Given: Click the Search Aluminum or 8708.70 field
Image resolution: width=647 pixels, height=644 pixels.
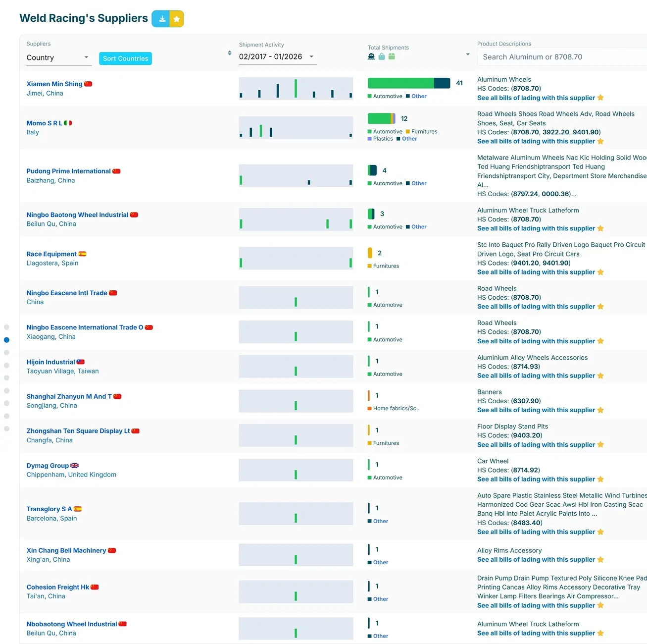Looking at the screenshot, I should point(562,57).
